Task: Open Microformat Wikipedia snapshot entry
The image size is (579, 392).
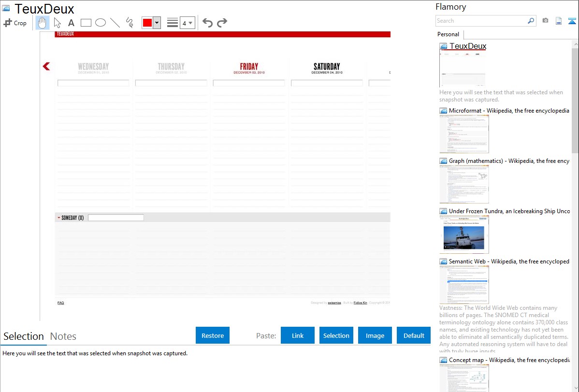Action: point(509,111)
